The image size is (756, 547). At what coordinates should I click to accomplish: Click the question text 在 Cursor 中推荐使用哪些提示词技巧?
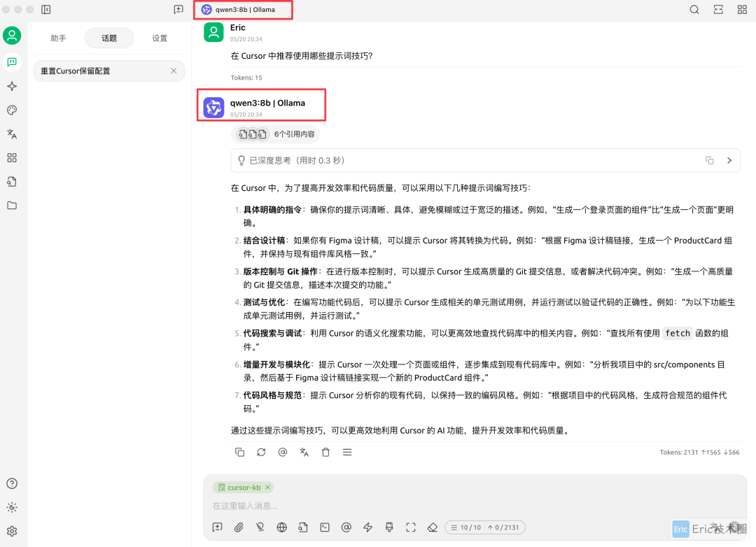point(302,56)
